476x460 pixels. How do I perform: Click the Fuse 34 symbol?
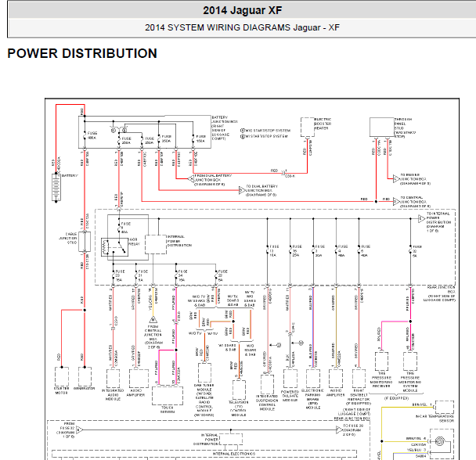pyautogui.click(x=176, y=275)
